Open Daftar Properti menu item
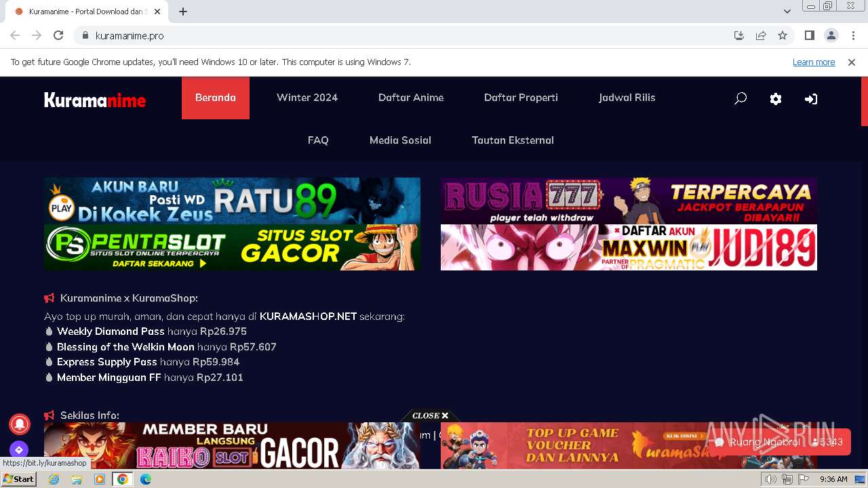 click(521, 98)
